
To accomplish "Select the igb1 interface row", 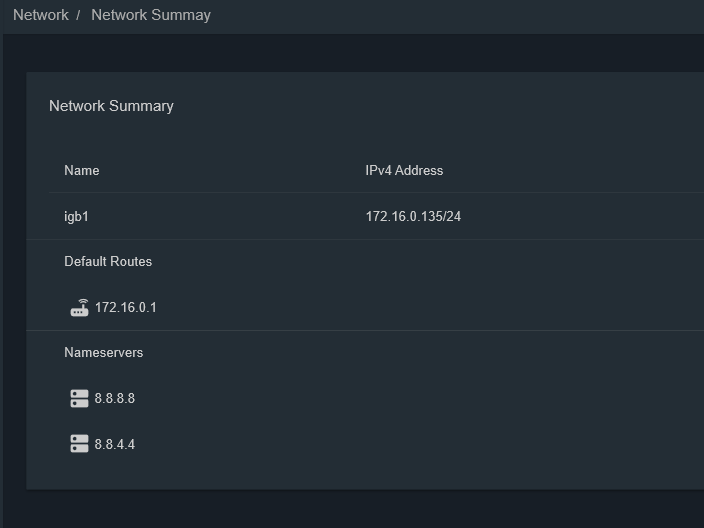I will pos(365,216).
